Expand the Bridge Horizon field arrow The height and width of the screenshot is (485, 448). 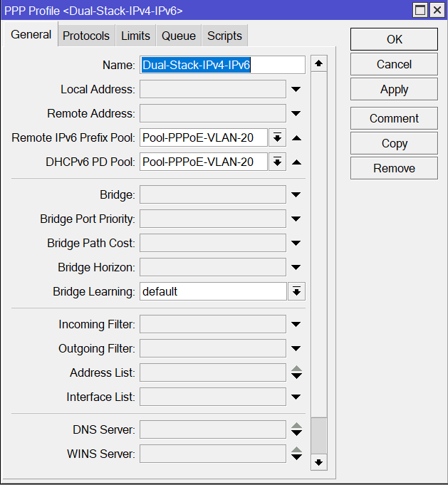coord(296,268)
